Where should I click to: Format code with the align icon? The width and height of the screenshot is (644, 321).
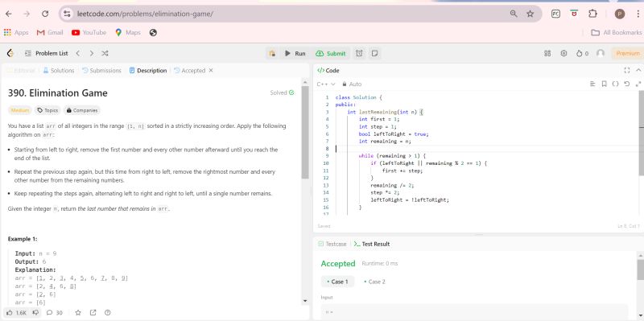(592, 84)
